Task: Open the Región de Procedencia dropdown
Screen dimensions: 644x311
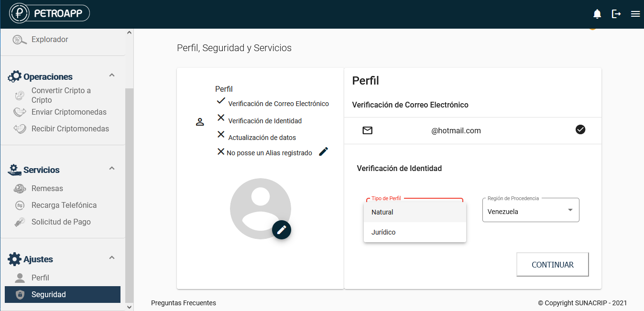Action: [531, 210]
